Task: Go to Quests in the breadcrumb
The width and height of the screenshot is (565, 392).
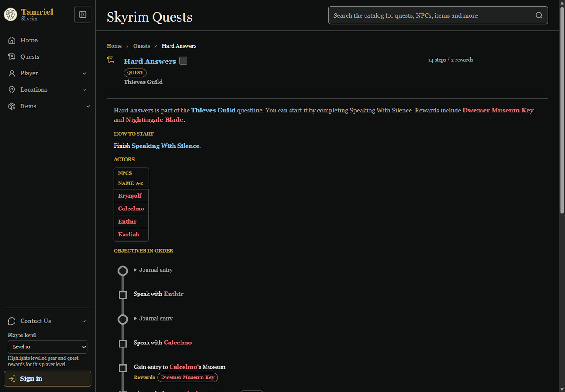Action: [142, 46]
